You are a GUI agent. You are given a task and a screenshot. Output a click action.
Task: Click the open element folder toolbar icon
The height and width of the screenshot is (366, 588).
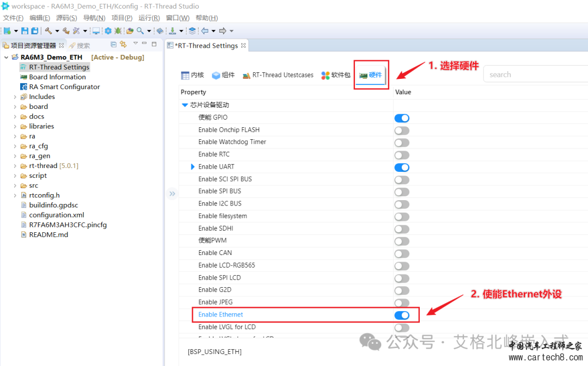click(130, 30)
